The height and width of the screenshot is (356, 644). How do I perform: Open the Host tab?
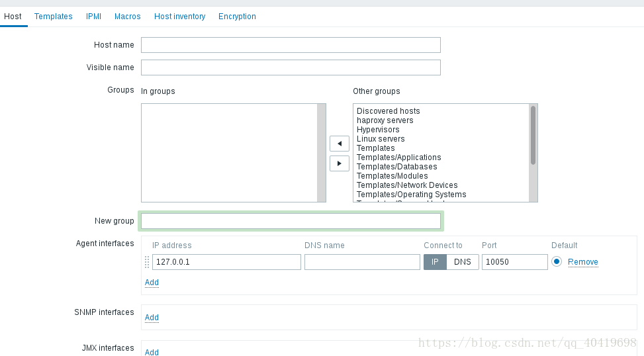click(13, 17)
